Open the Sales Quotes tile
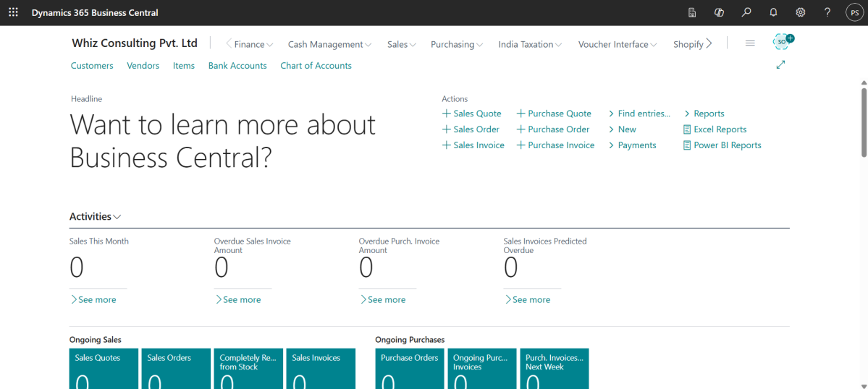868x389 pixels. coord(104,369)
